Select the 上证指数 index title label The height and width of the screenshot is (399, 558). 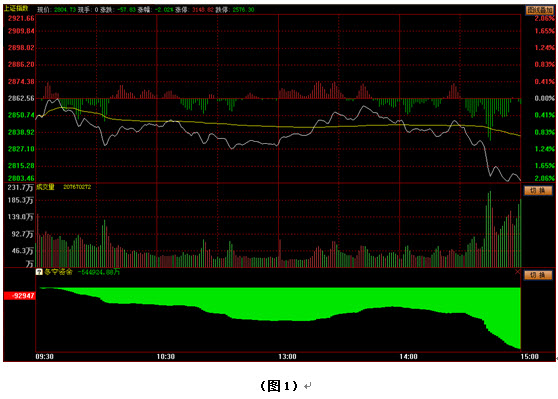coord(16,9)
